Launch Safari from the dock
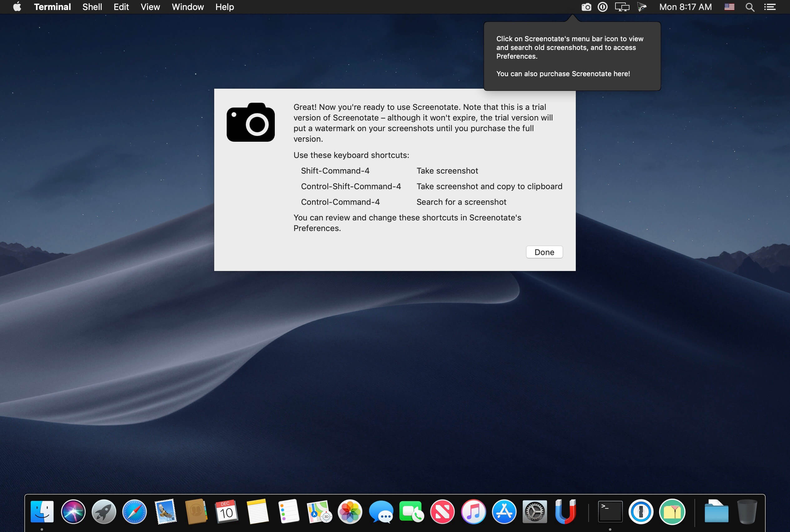This screenshot has width=790, height=532. tap(134, 511)
